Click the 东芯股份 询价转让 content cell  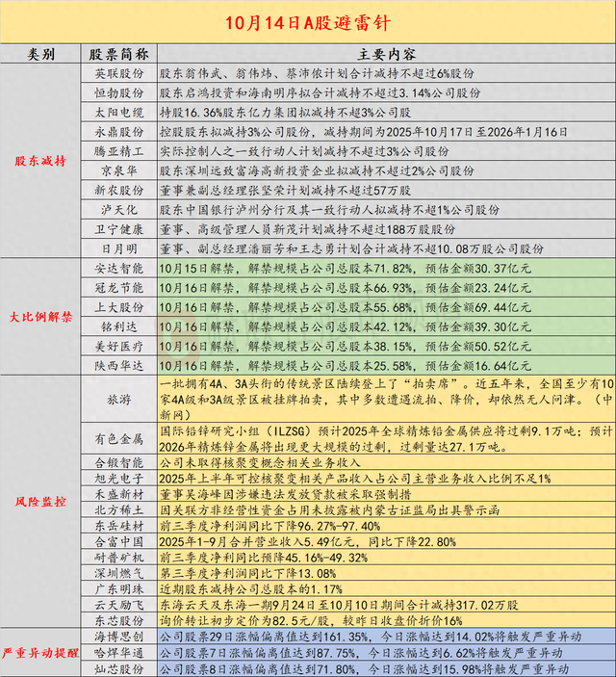[x=386, y=620]
